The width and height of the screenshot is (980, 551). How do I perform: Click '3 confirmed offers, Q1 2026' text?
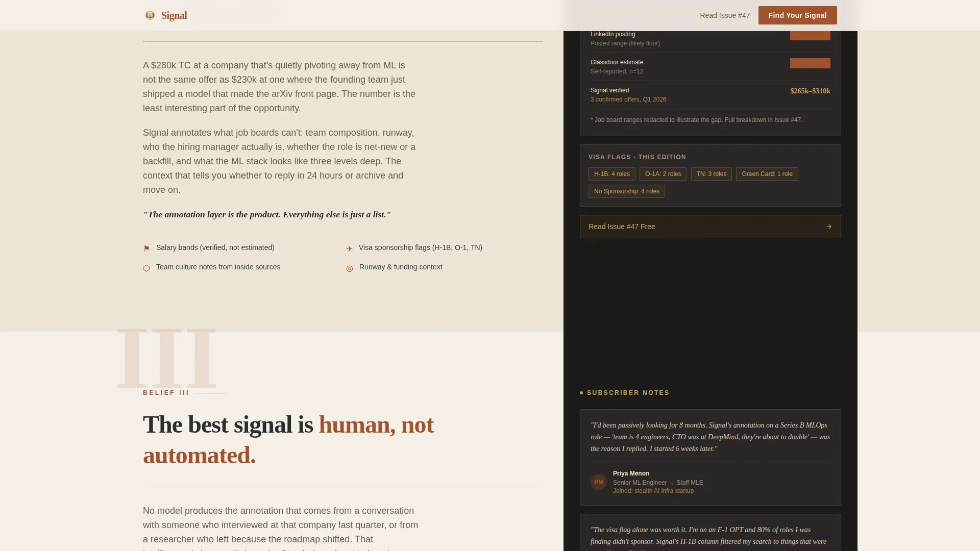pos(628,99)
